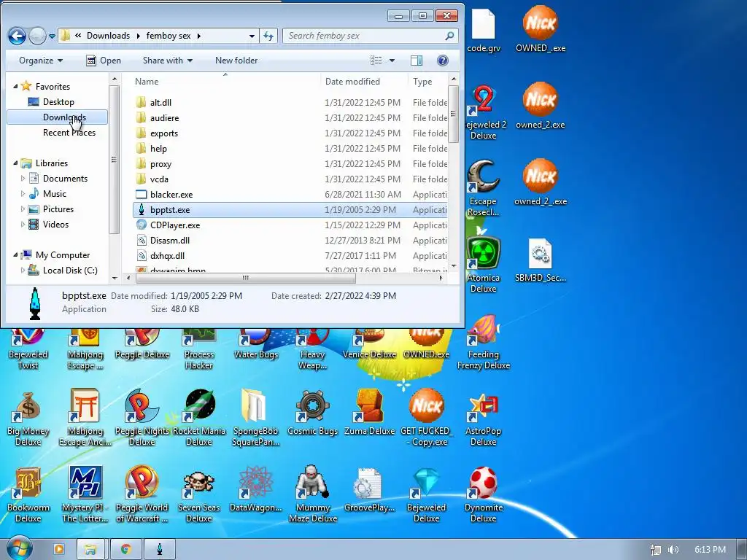The height and width of the screenshot is (560, 747).
Task: Expand the Local Disk (C:) node
Action: click(x=23, y=270)
